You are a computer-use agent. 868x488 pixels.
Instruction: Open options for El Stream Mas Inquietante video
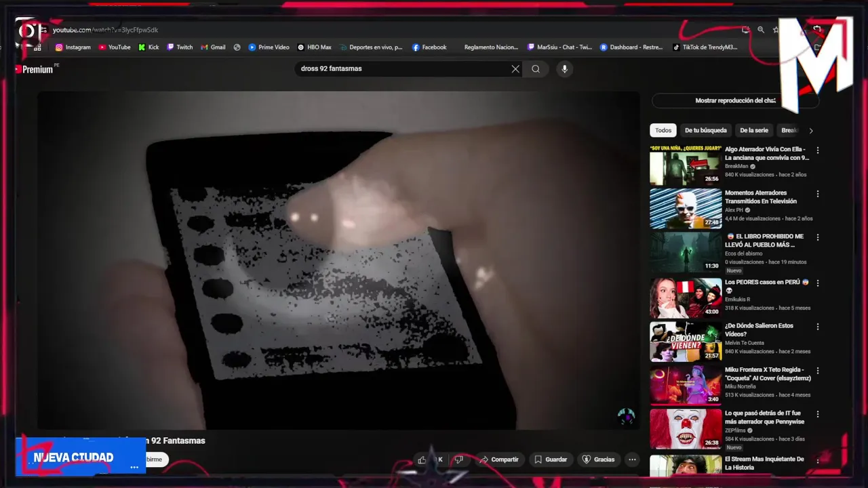(x=818, y=460)
